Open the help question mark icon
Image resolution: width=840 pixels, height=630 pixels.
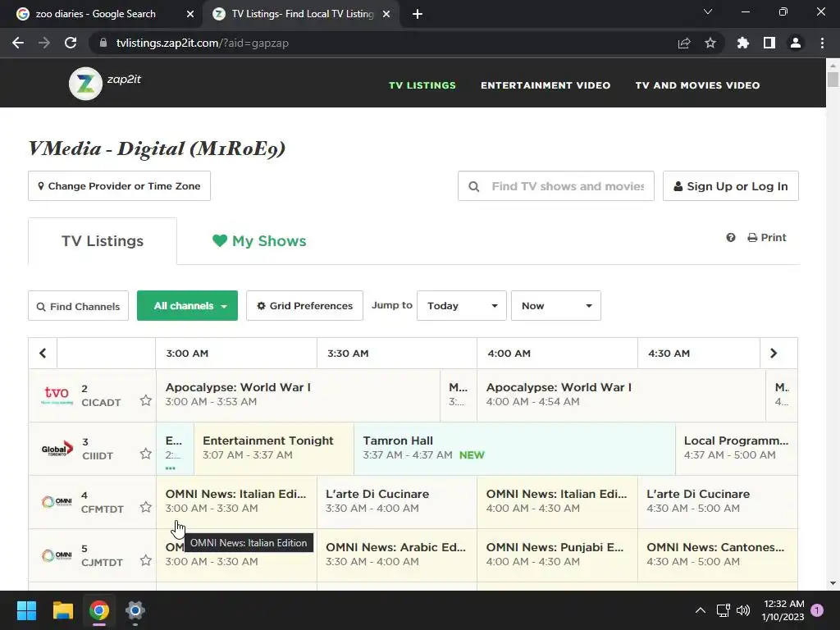pyautogui.click(x=731, y=237)
